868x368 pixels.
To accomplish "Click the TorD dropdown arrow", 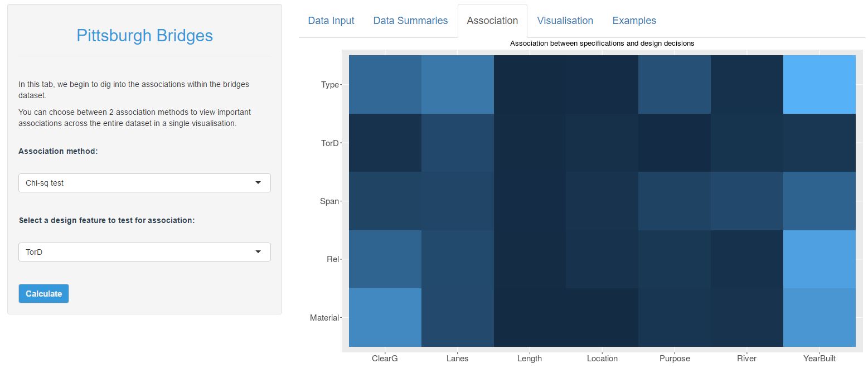I will tap(258, 252).
